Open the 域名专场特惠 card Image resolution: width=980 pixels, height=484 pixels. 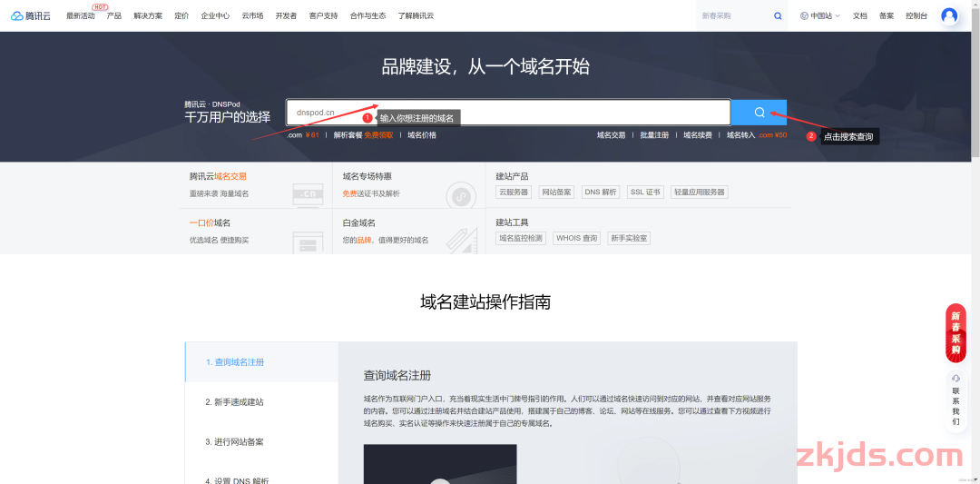pos(408,185)
